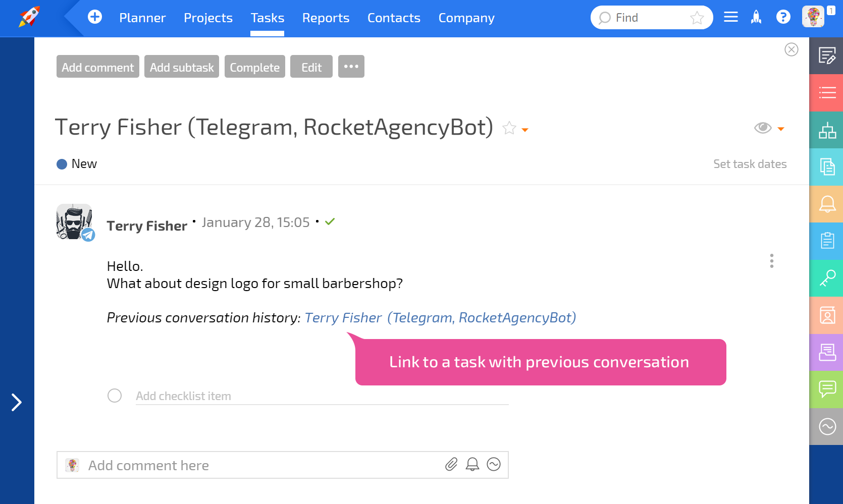Click the Find search field
Image resolution: width=843 pixels, height=504 pixels.
(651, 18)
